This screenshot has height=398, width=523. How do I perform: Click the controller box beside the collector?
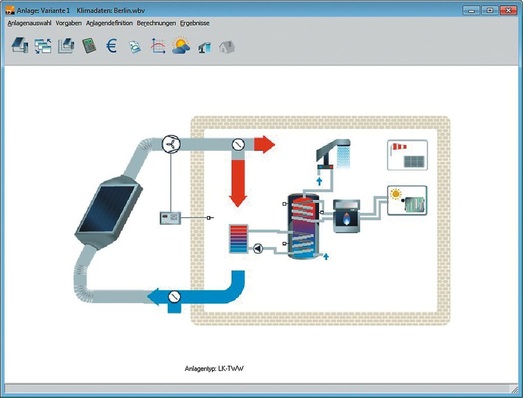(170, 218)
